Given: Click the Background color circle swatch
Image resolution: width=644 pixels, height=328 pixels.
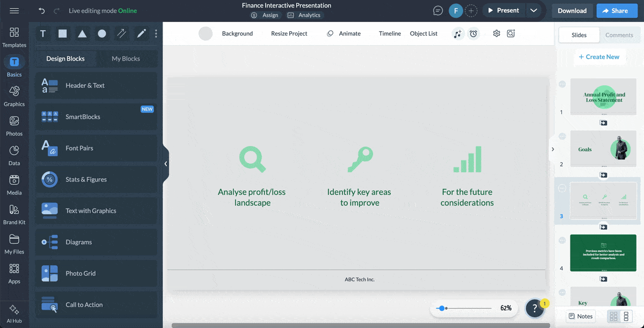Looking at the screenshot, I should click(206, 33).
